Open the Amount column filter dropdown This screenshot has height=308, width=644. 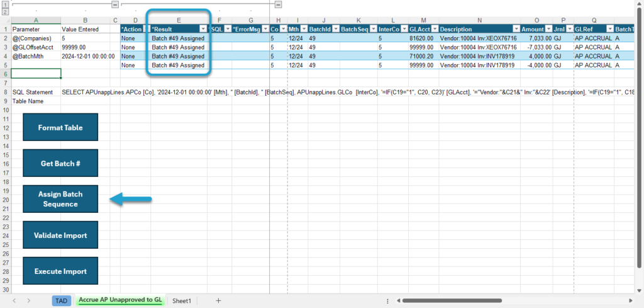tap(548, 29)
